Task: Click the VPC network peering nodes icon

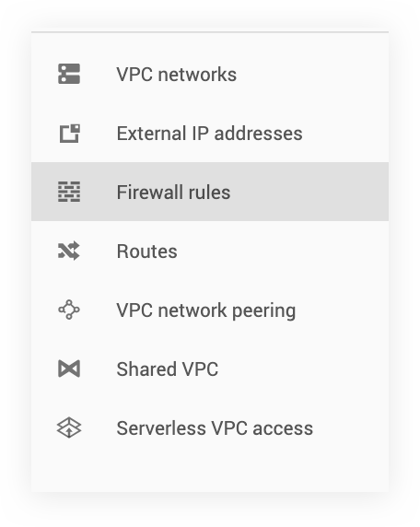Action: [x=69, y=310]
